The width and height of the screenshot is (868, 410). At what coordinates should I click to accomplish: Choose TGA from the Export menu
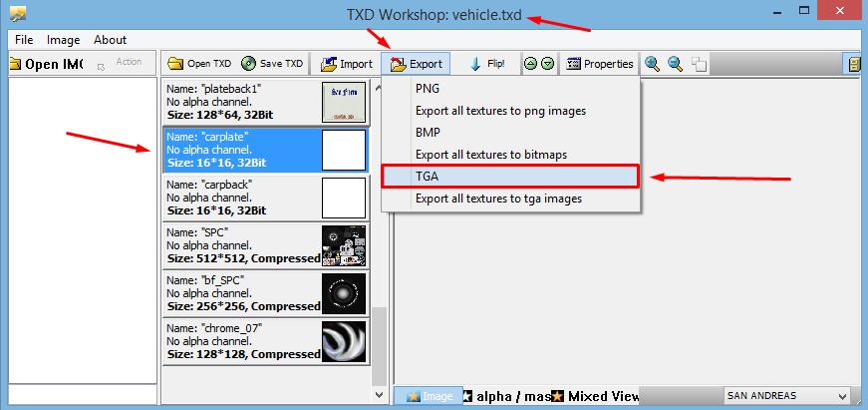tap(509, 177)
